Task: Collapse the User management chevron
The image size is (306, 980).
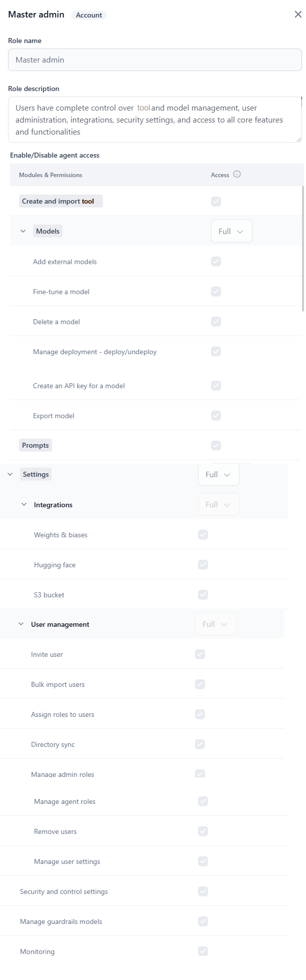Action: click(21, 624)
